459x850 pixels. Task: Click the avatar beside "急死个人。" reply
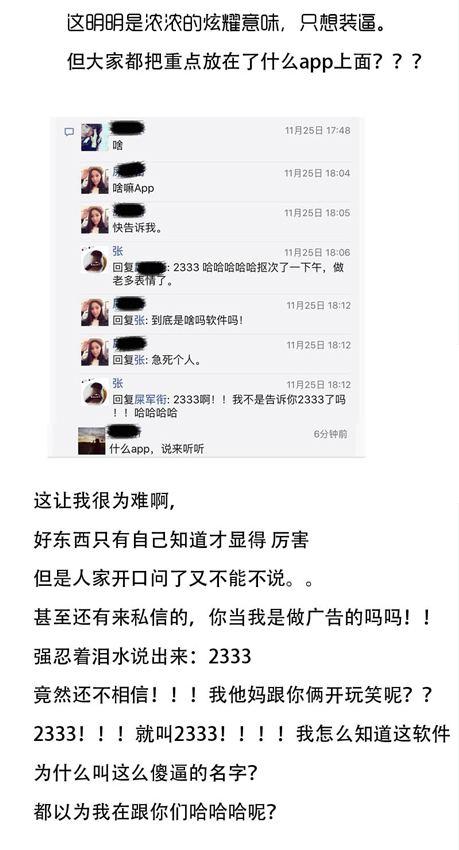point(94,352)
